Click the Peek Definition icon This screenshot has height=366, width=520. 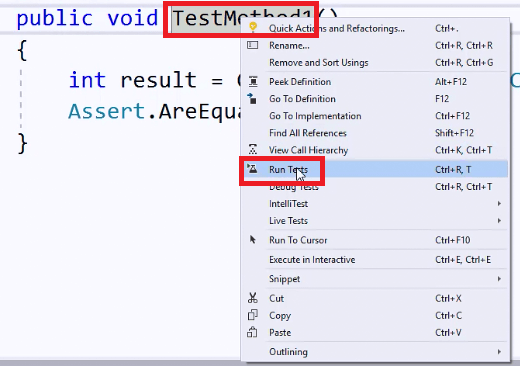click(x=253, y=82)
